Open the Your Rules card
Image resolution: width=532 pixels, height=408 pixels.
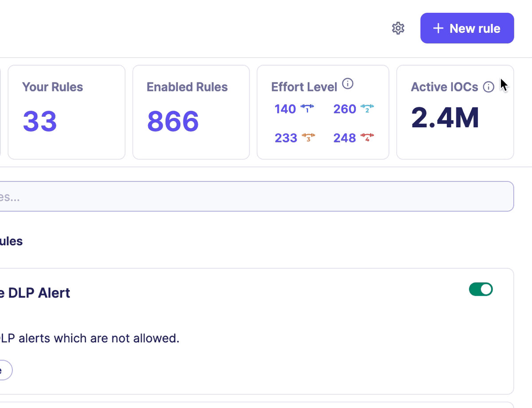[x=66, y=112]
